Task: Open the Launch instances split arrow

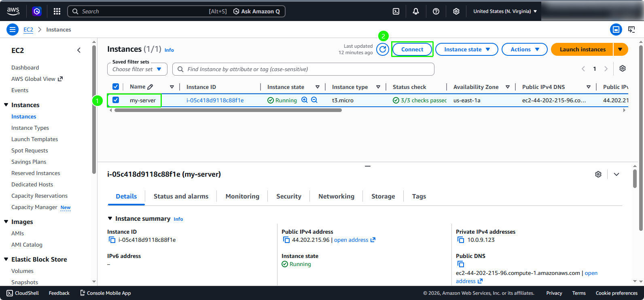Action: 621,49
